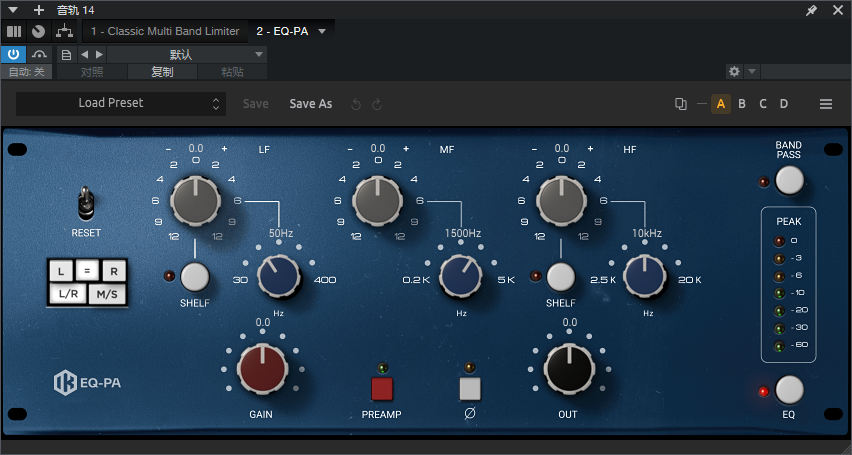
Task: Open the gear settings icon
Action: (734, 72)
